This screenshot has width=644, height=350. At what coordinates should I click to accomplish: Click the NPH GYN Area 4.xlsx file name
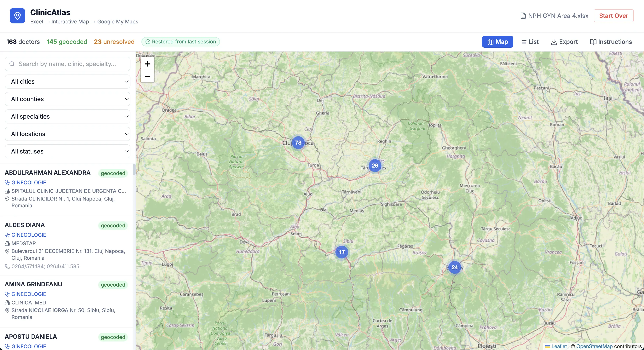(x=558, y=16)
